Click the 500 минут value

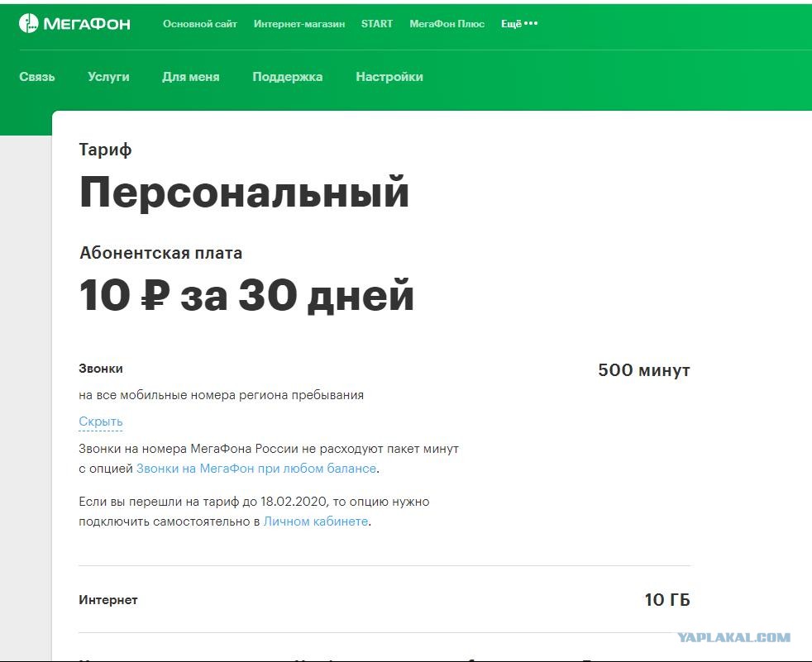[643, 370]
